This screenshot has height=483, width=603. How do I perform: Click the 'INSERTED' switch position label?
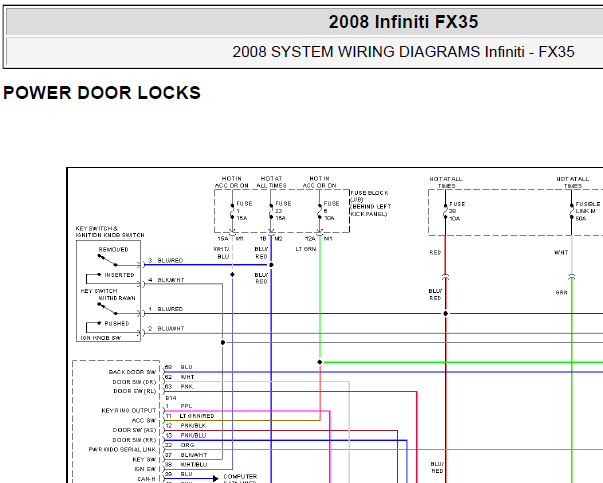(119, 275)
